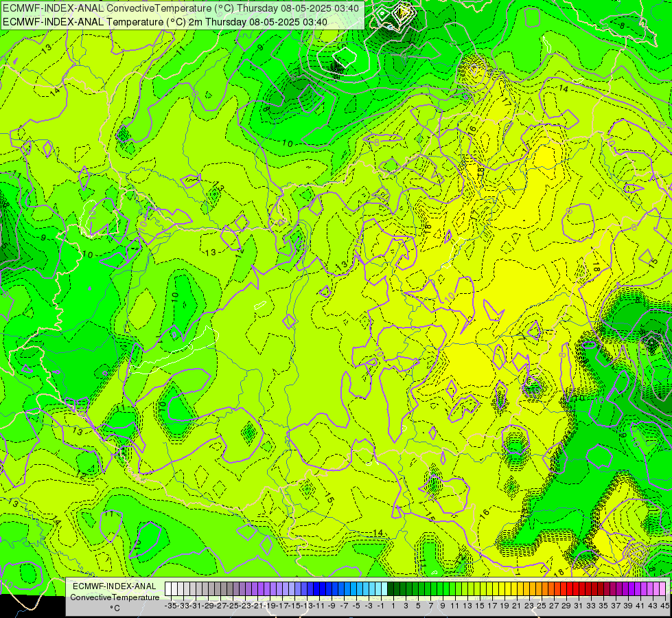Click the '7' value on the legend scale
The width and height of the screenshot is (672, 618).
click(x=430, y=606)
